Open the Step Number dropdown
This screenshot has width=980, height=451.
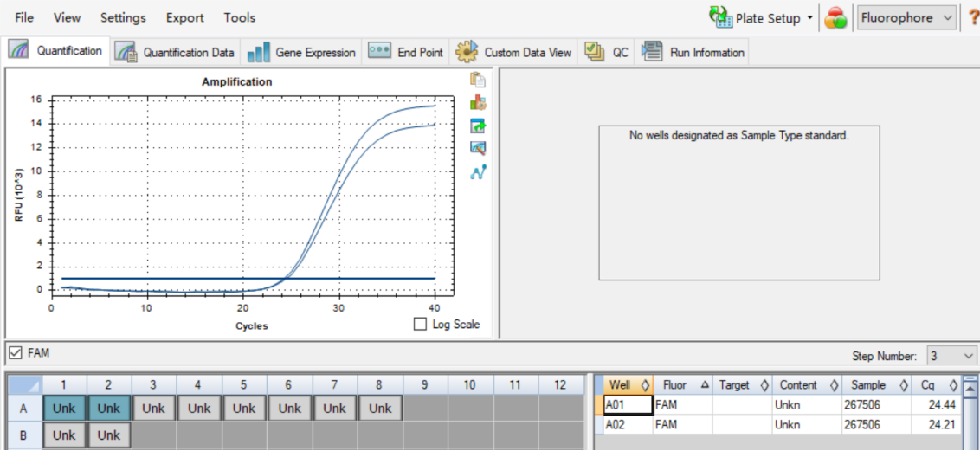coord(951,356)
